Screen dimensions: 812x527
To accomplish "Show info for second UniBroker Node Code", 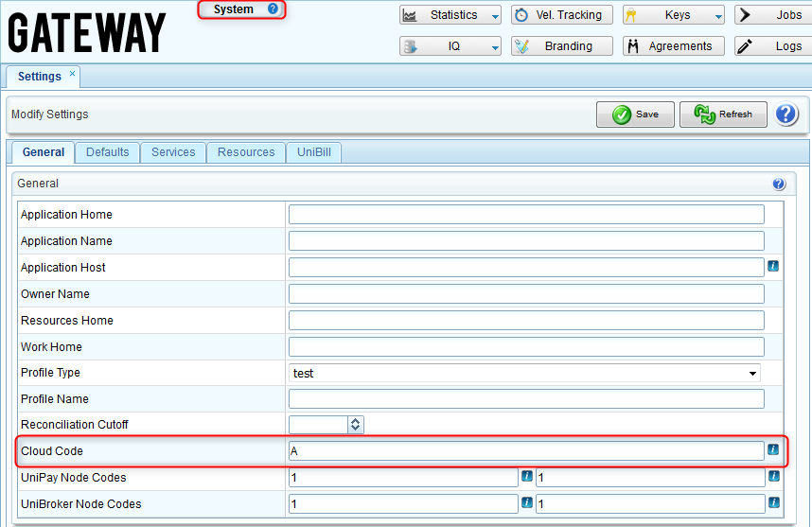I will pyautogui.click(x=774, y=502).
